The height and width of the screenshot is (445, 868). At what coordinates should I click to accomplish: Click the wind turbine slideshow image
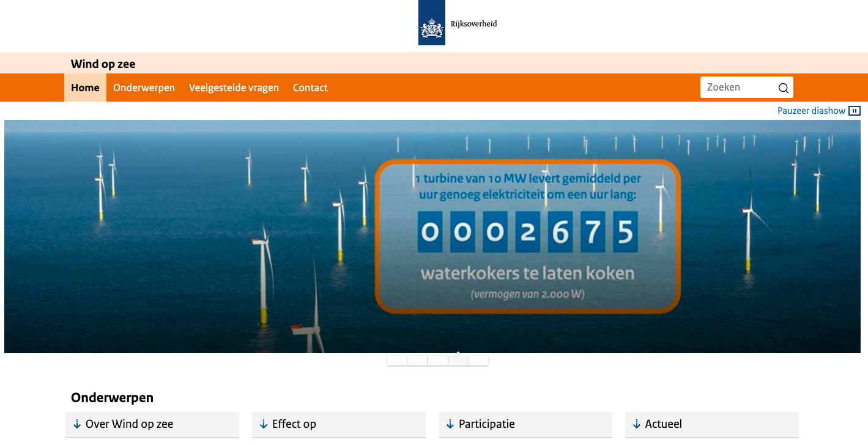(432, 236)
